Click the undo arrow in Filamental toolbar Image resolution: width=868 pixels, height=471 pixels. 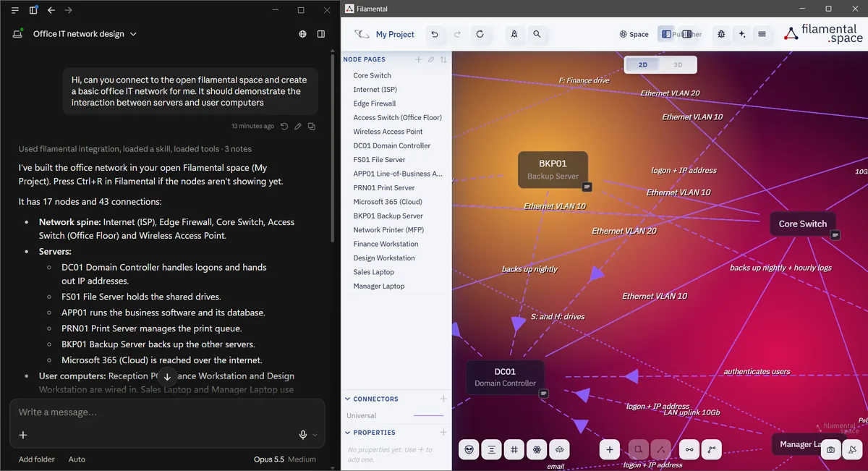pos(434,34)
